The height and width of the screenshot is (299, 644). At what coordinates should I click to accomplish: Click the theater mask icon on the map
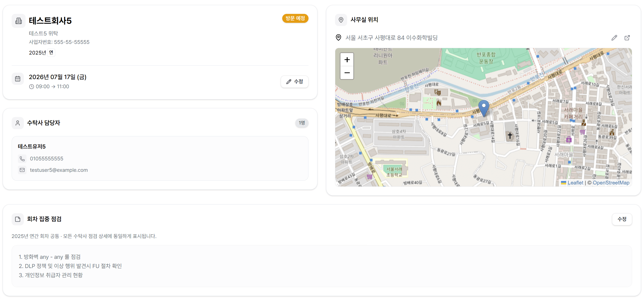[x=437, y=92]
